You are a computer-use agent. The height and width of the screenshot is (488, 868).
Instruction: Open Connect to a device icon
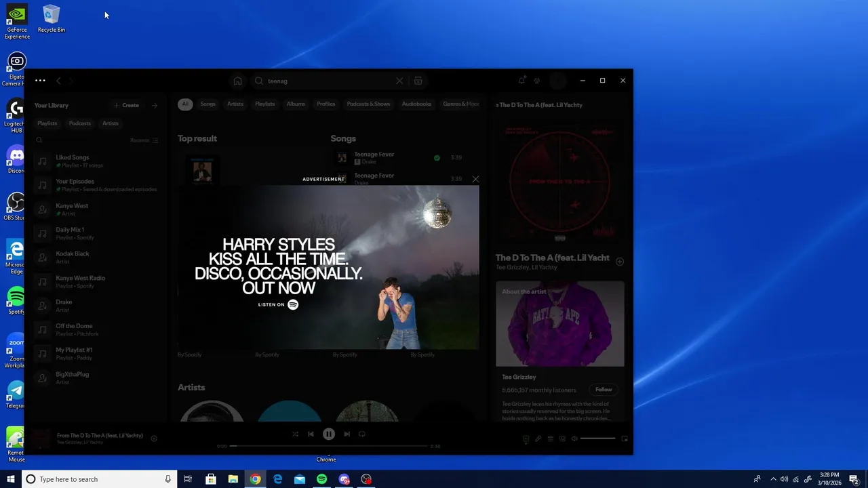(x=562, y=439)
